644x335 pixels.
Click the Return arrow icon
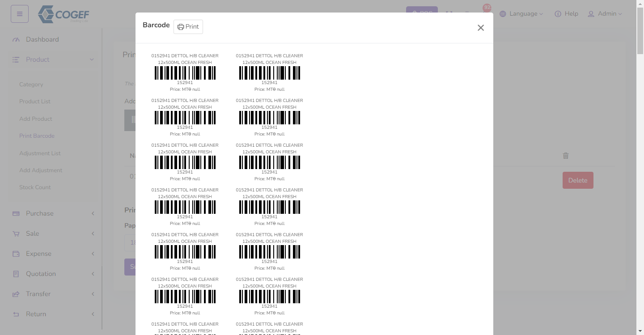point(16,314)
